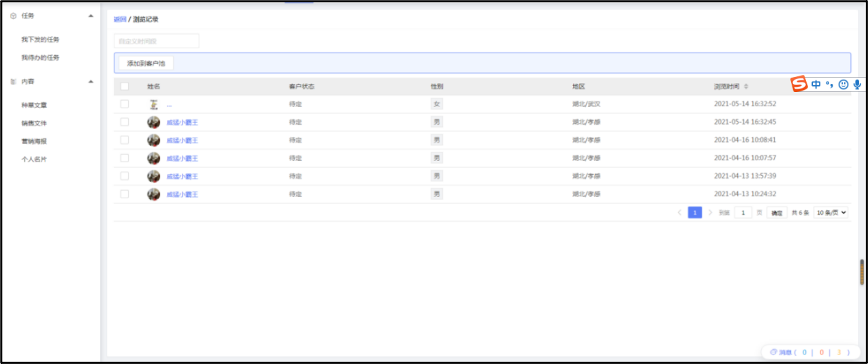The height and width of the screenshot is (364, 868).
Task: Click the timestamp 2021-05-14 16:32:52
Action: click(745, 104)
